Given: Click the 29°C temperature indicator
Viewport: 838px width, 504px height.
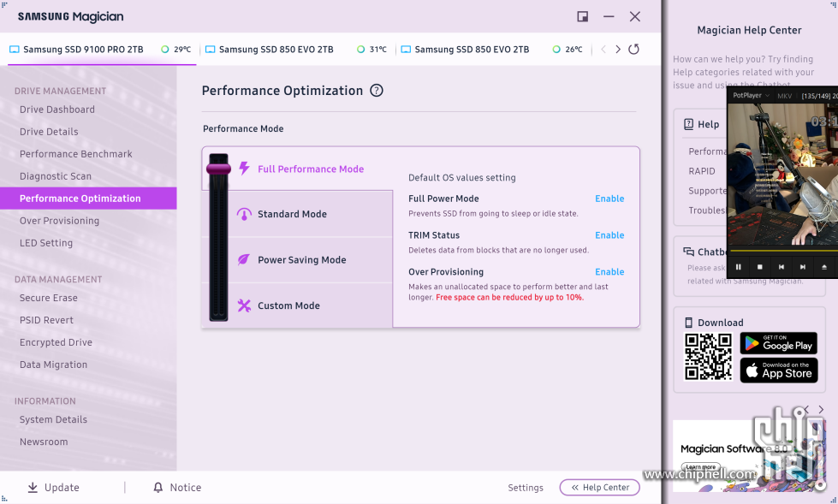Looking at the screenshot, I should coord(175,49).
